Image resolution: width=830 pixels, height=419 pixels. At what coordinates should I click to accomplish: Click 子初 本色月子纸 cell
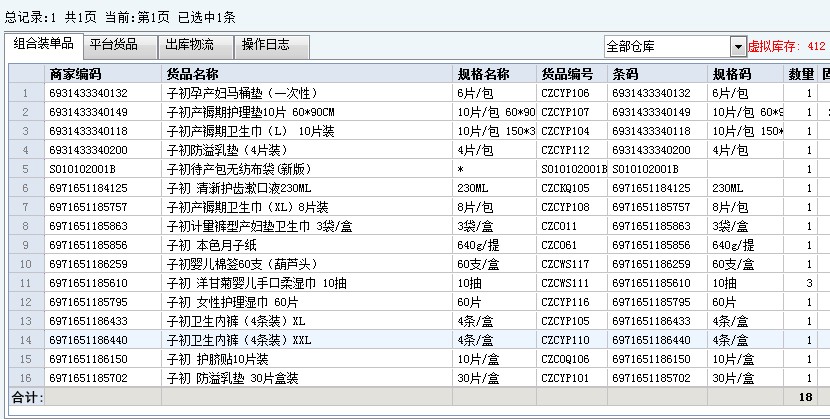coord(306,245)
